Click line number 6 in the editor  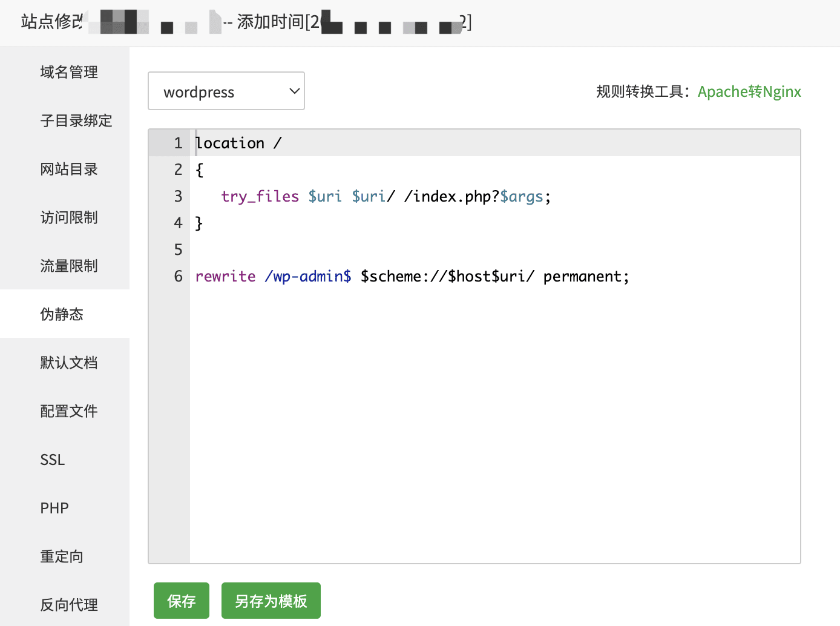[x=177, y=276]
